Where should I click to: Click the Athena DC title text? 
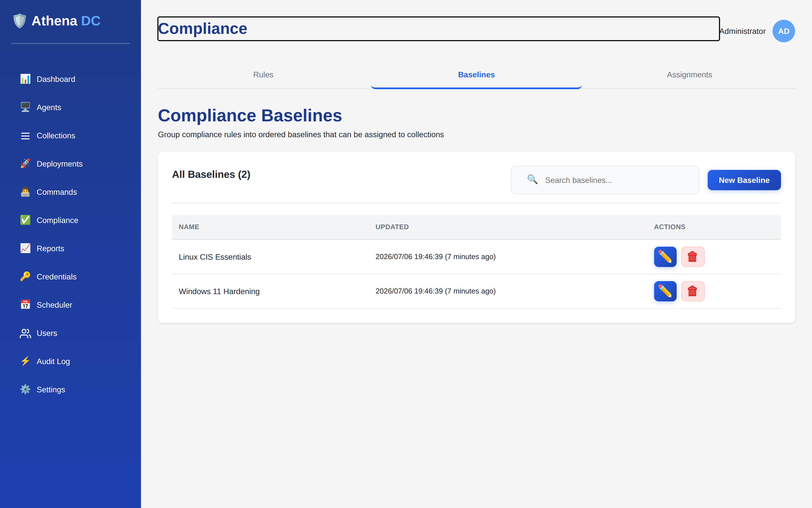[x=66, y=21]
